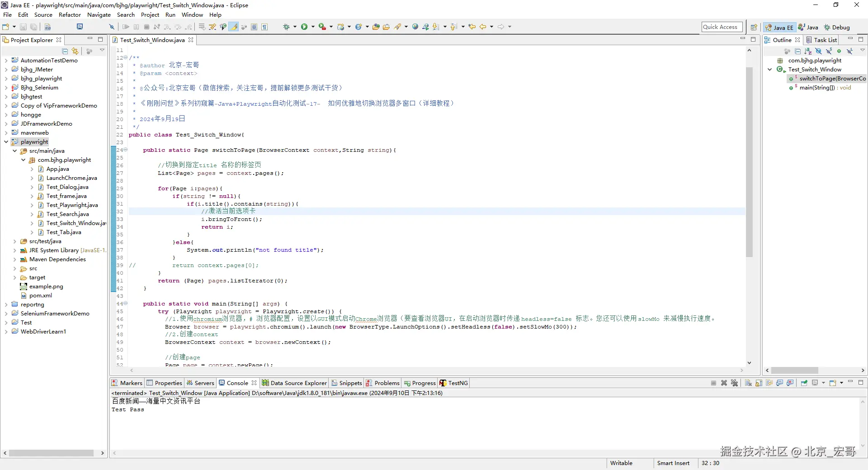Open the Window menu
This screenshot has width=868, height=470.
click(x=192, y=15)
